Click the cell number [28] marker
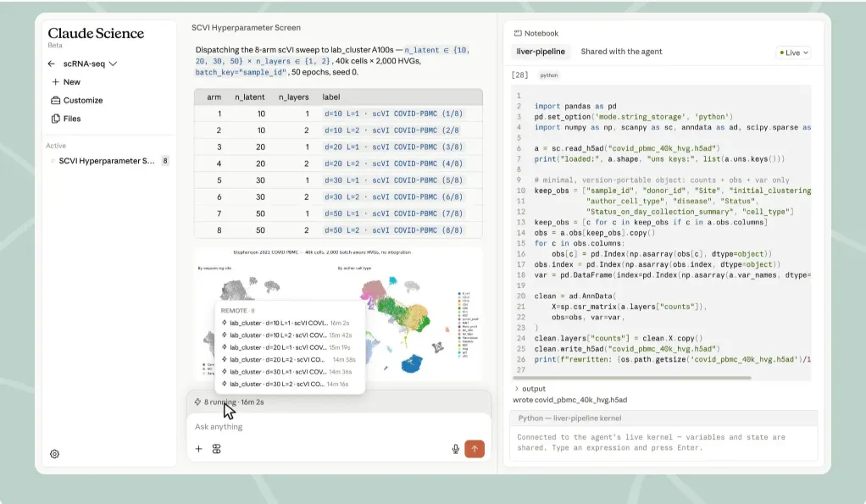 [x=519, y=75]
